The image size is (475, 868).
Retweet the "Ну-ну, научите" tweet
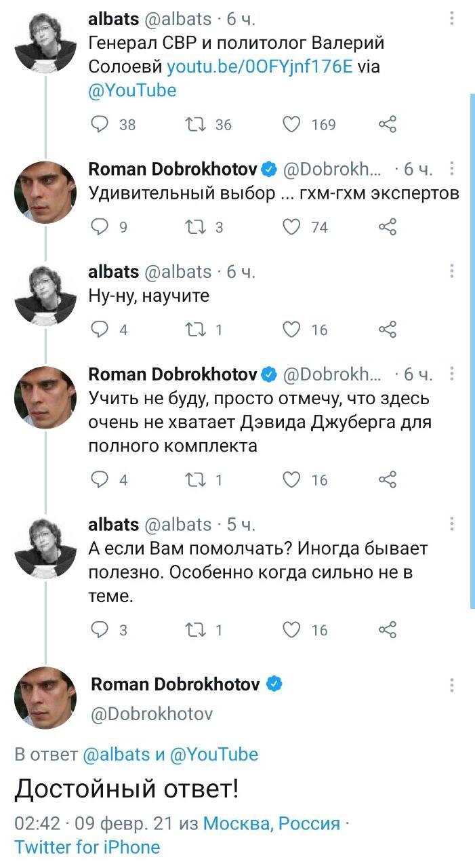[x=194, y=330]
